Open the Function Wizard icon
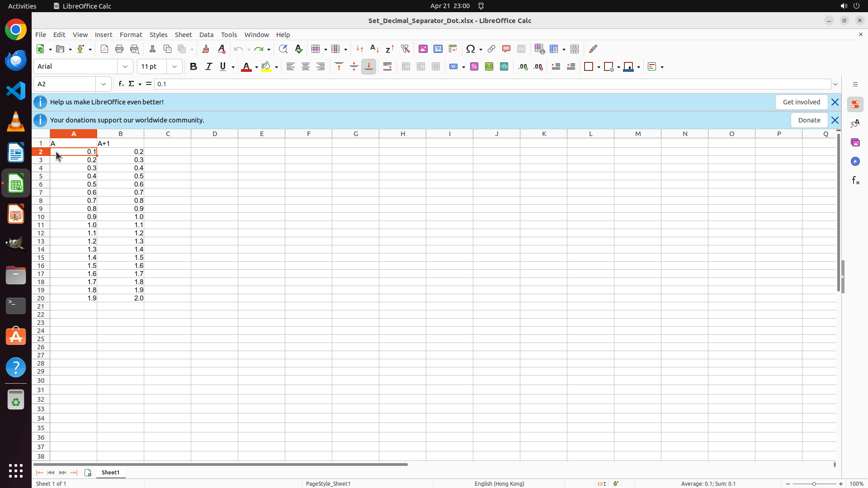Screen dimensions: 868x488 click(x=121, y=84)
